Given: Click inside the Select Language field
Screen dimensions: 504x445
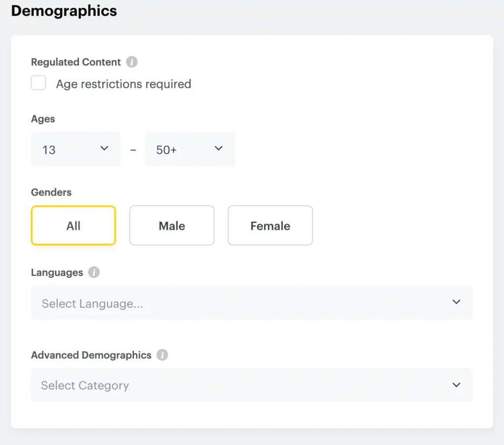Looking at the screenshot, I should 148,303.
